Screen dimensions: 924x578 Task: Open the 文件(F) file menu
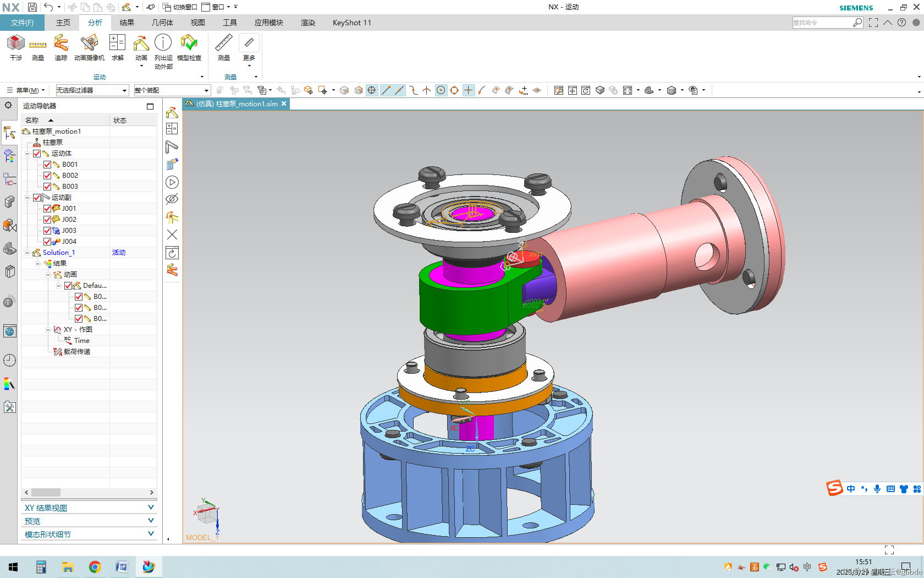(23, 23)
